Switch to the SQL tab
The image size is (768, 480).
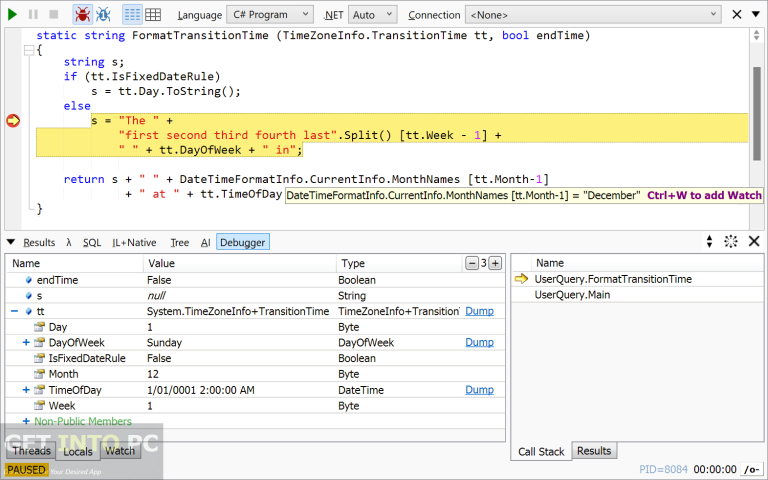92,242
